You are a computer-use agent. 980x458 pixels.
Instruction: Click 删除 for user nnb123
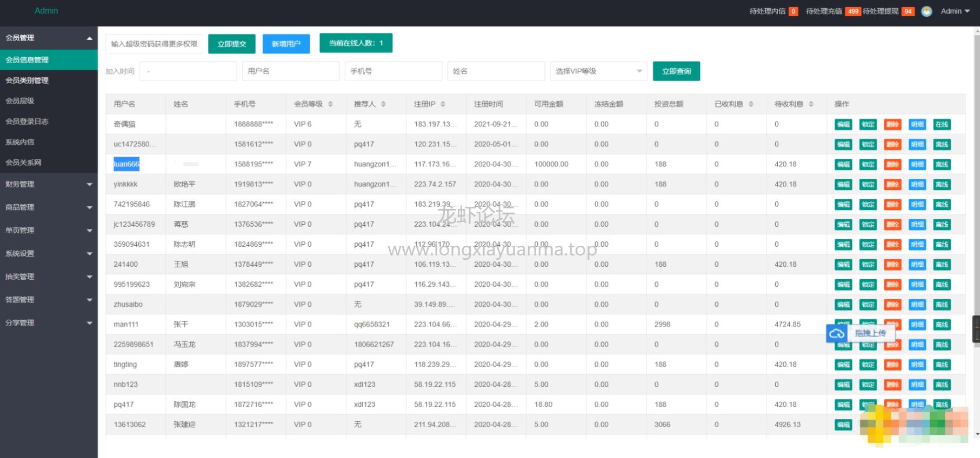pos(892,385)
